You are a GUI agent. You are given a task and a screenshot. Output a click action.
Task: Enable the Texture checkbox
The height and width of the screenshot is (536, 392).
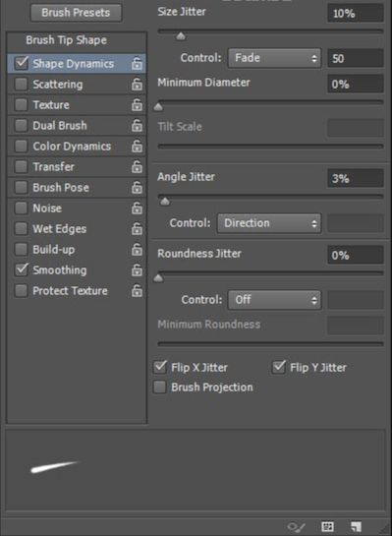(22, 104)
